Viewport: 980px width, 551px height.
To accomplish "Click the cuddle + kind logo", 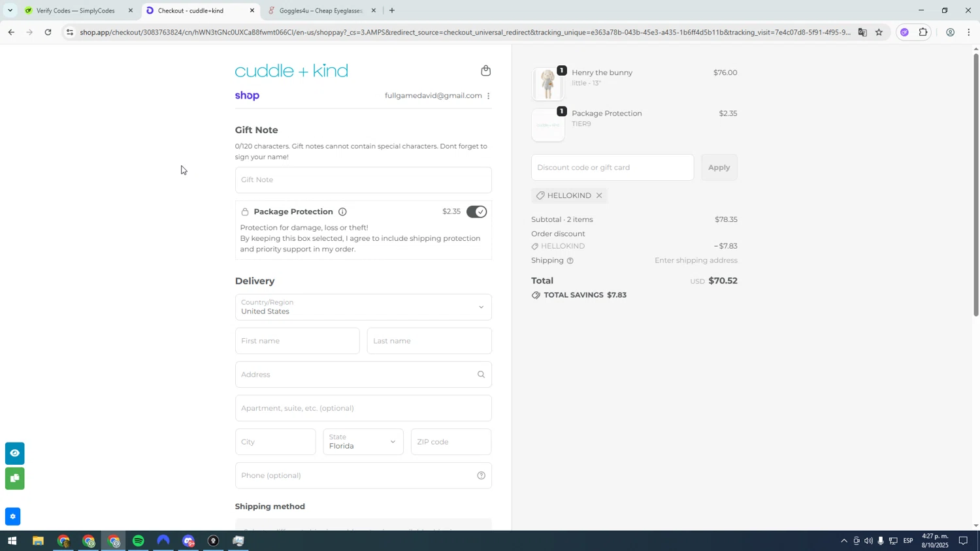I will pyautogui.click(x=291, y=71).
